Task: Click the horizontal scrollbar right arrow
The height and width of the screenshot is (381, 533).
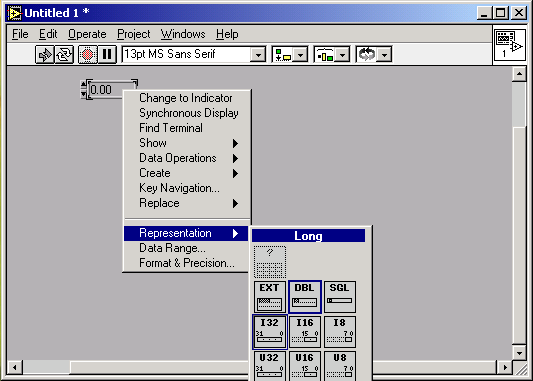Action: point(505,367)
